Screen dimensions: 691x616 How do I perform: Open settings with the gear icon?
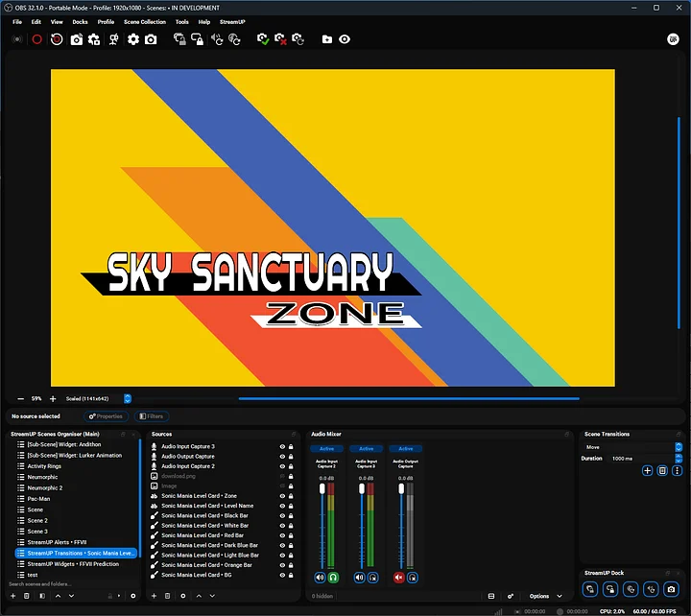tap(133, 39)
